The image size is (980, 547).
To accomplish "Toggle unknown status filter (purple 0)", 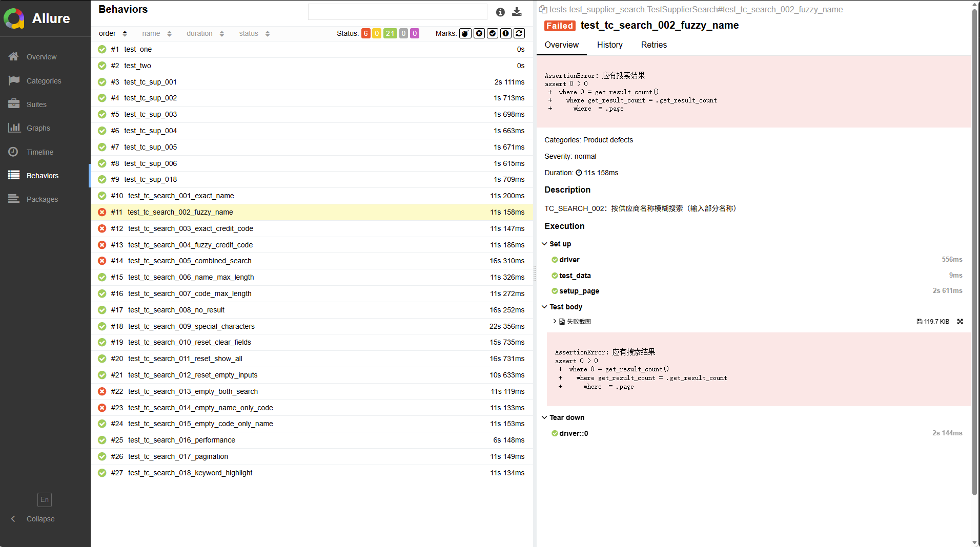I will click(415, 33).
